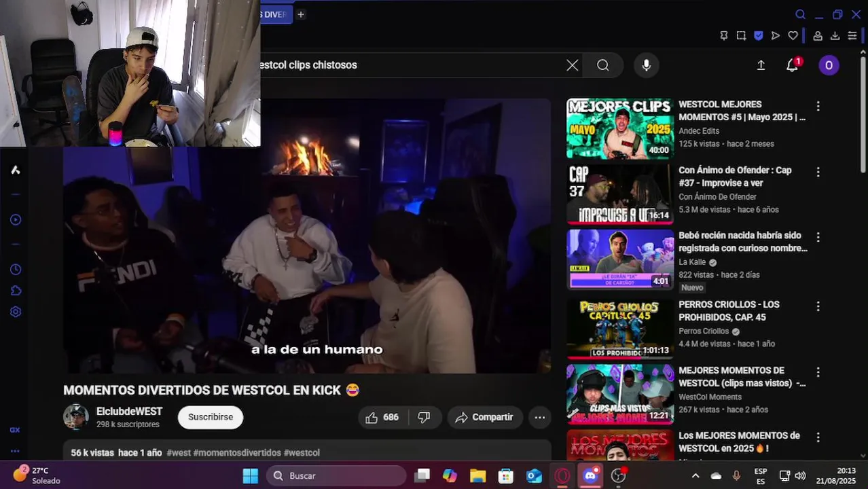Image resolution: width=868 pixels, height=489 pixels.
Task: Open the Windows Start menu
Action: click(x=251, y=476)
